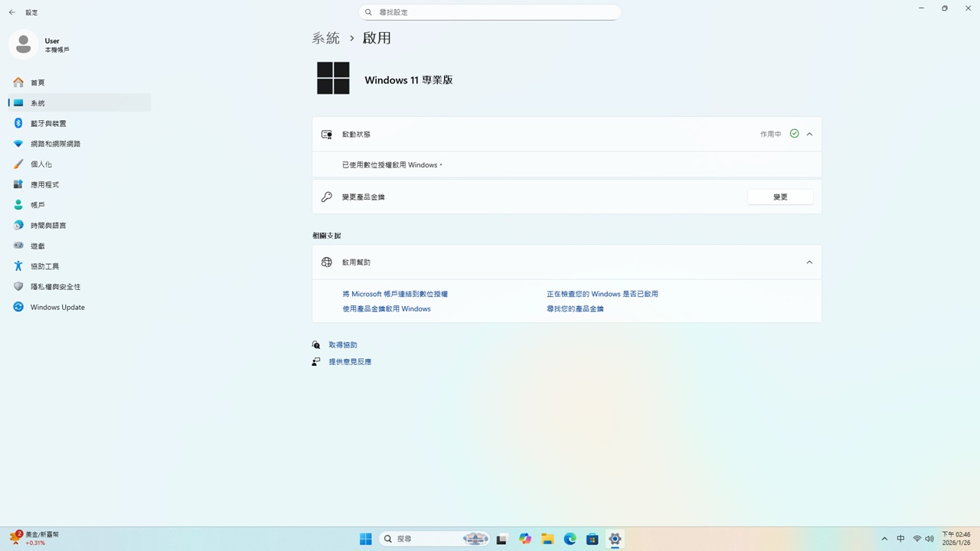Open the 尋找您的產品金鑰 link
980x551 pixels.
575,309
